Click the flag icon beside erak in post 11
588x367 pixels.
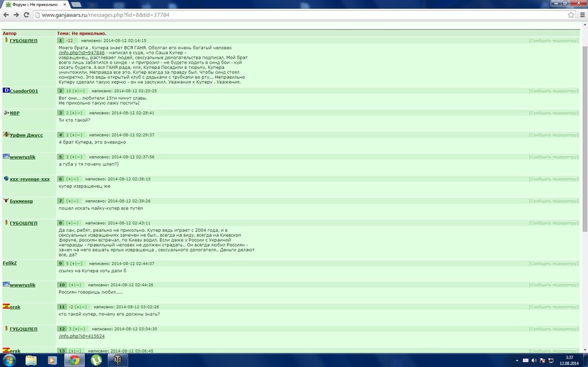(x=6, y=306)
